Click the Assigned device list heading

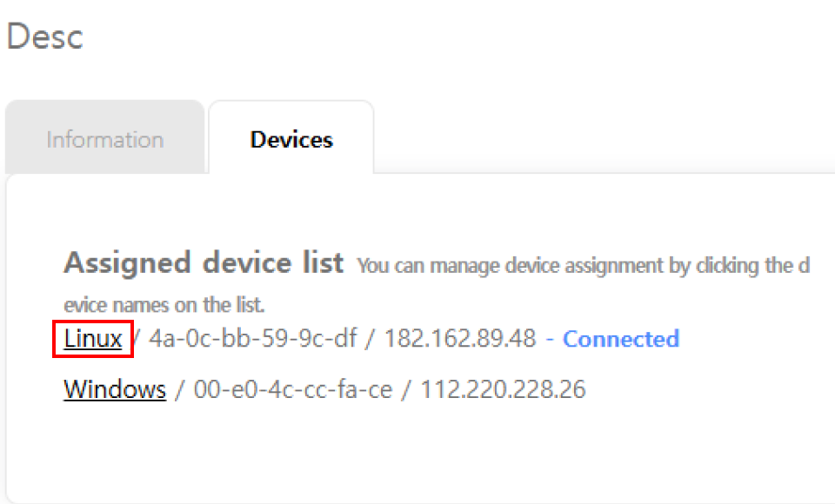point(204,262)
